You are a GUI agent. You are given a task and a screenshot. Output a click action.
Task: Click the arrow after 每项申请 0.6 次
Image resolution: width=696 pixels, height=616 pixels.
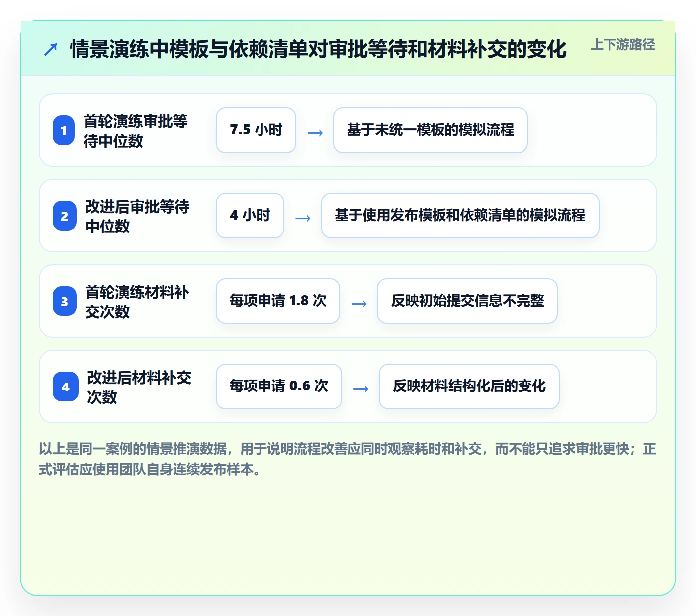pyautogui.click(x=360, y=389)
